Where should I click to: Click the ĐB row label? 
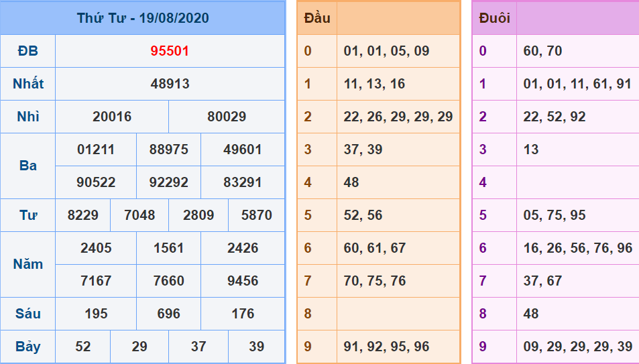tap(28, 51)
